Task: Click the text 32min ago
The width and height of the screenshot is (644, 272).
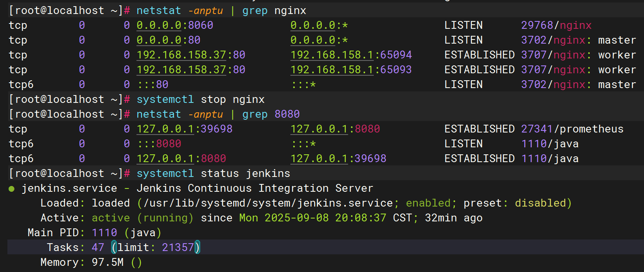Action: (454, 218)
